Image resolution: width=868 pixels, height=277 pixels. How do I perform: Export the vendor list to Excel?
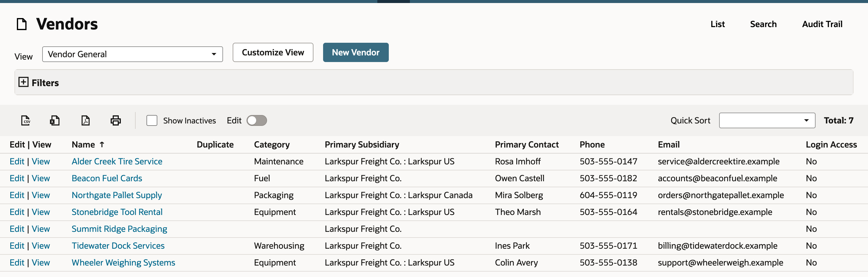55,120
